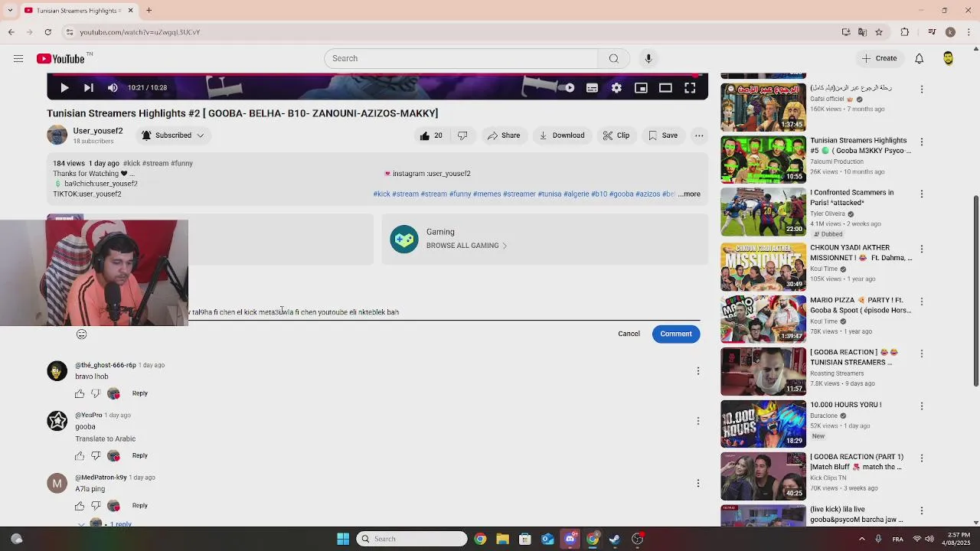Open the emoji picker for comment
Image resolution: width=980 pixels, height=551 pixels.
[x=82, y=334]
